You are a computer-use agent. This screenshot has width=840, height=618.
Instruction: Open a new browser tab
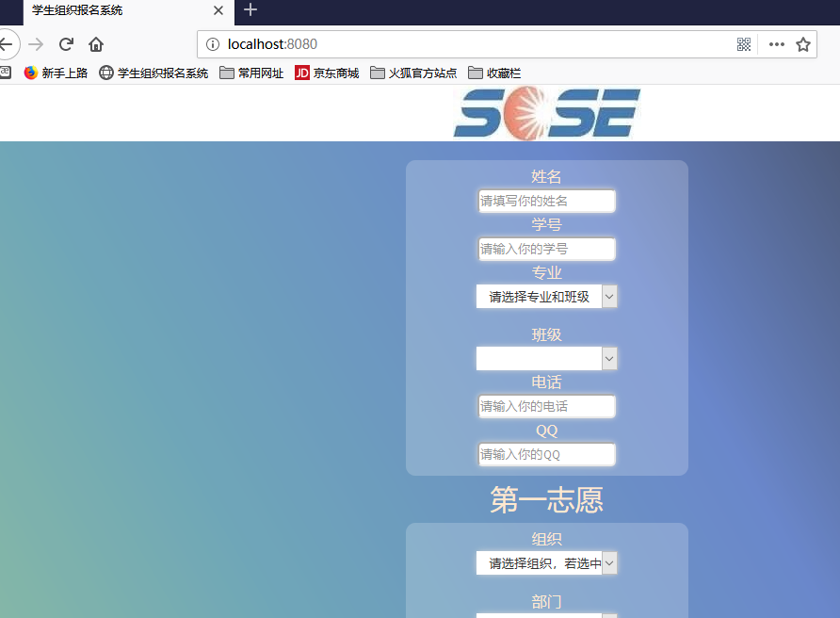pyautogui.click(x=250, y=11)
